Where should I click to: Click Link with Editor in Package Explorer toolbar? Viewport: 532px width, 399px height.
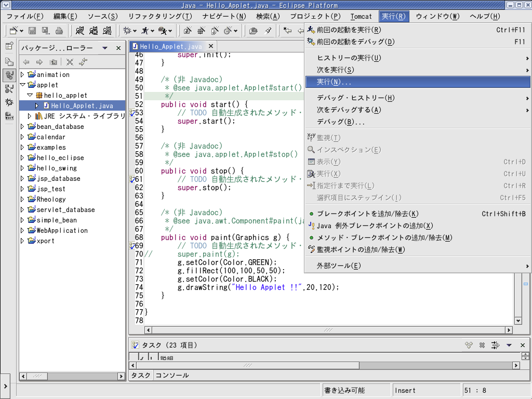coord(83,62)
